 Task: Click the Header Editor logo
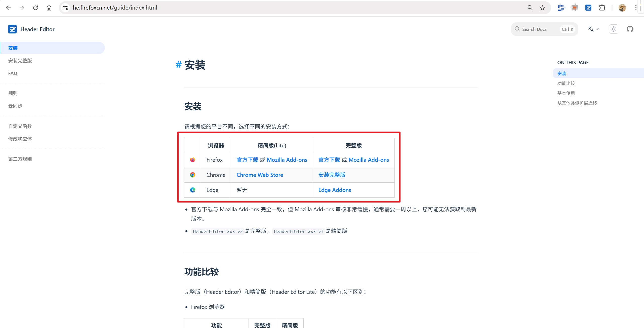pyautogui.click(x=12, y=29)
